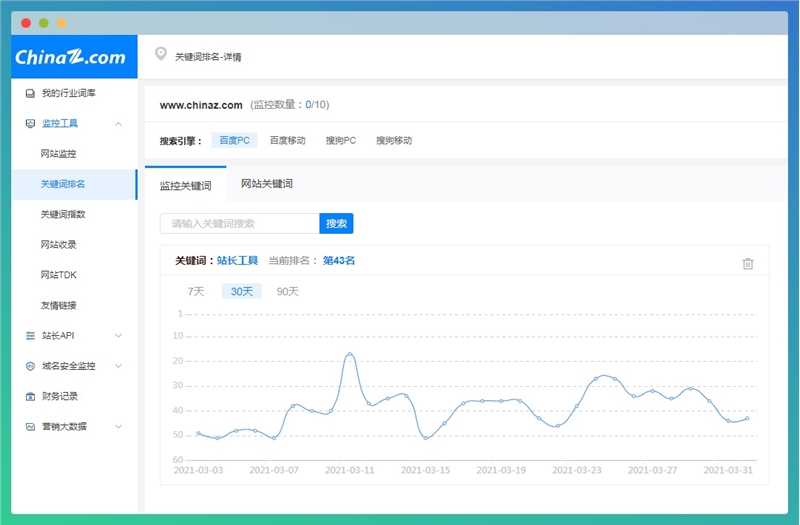The height and width of the screenshot is (525, 800).
Task: Click the ChinaZ.com logo
Action: coord(70,57)
